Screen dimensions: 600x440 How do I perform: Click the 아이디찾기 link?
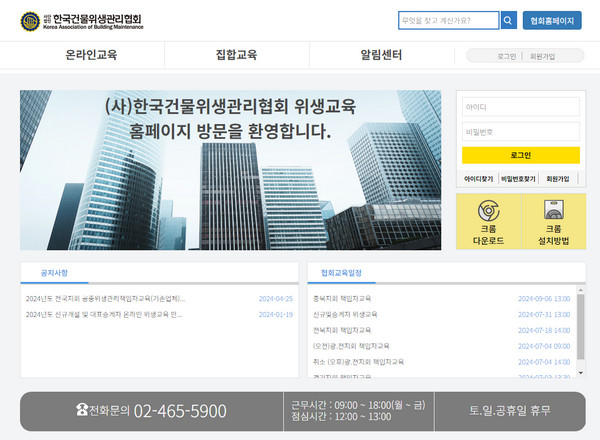(479, 179)
